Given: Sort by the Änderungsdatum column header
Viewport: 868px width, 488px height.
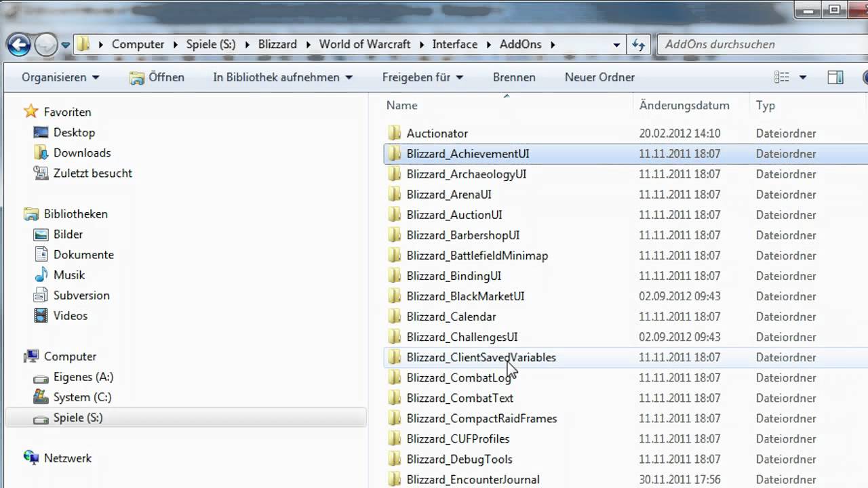Looking at the screenshot, I should point(684,106).
